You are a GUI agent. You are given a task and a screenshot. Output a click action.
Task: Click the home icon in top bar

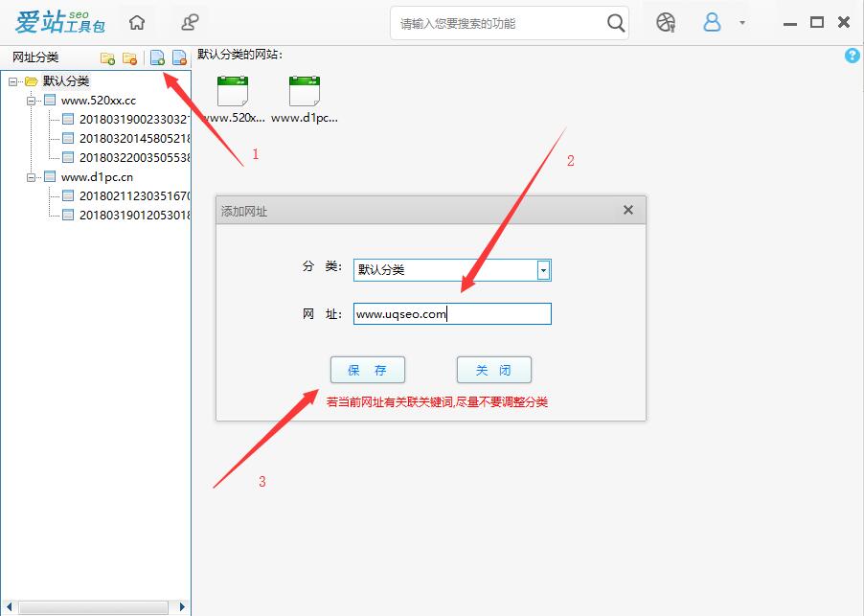coord(138,22)
